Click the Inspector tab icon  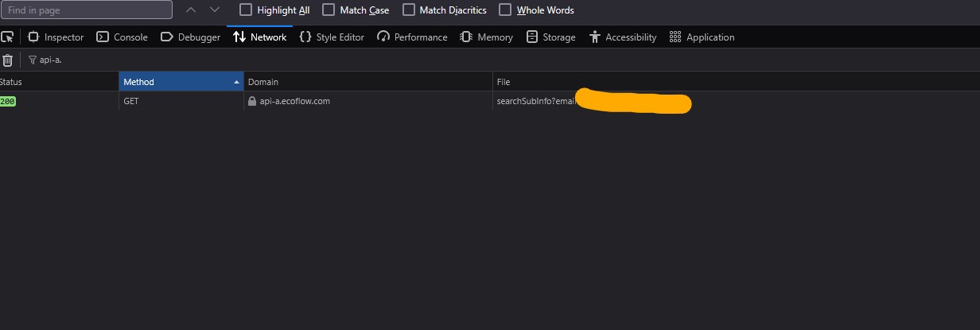33,37
